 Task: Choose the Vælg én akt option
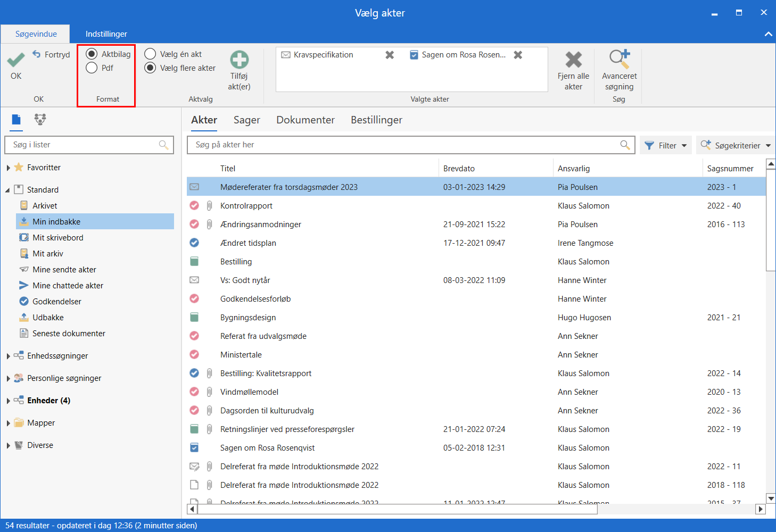pyautogui.click(x=151, y=54)
